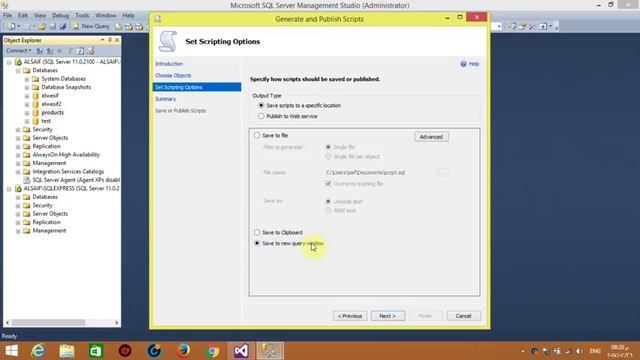The width and height of the screenshot is (640, 360).
Task: Expand the Database Snapshots node
Action: coord(27,87)
